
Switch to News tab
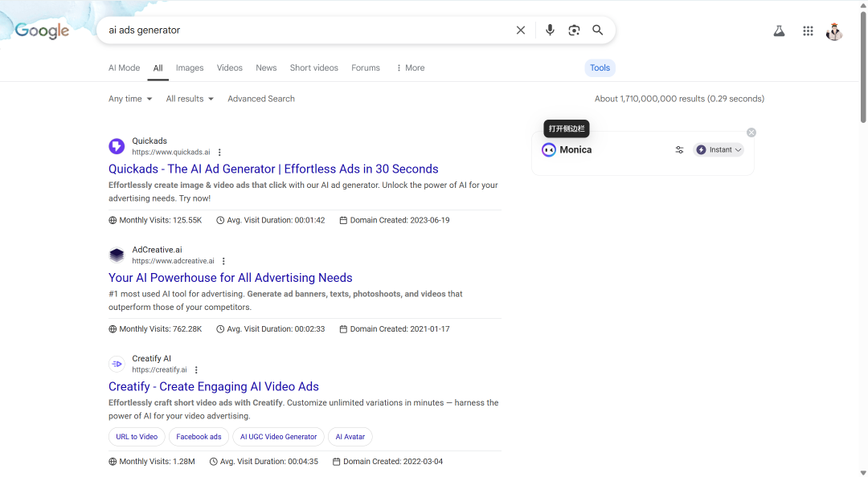click(266, 68)
